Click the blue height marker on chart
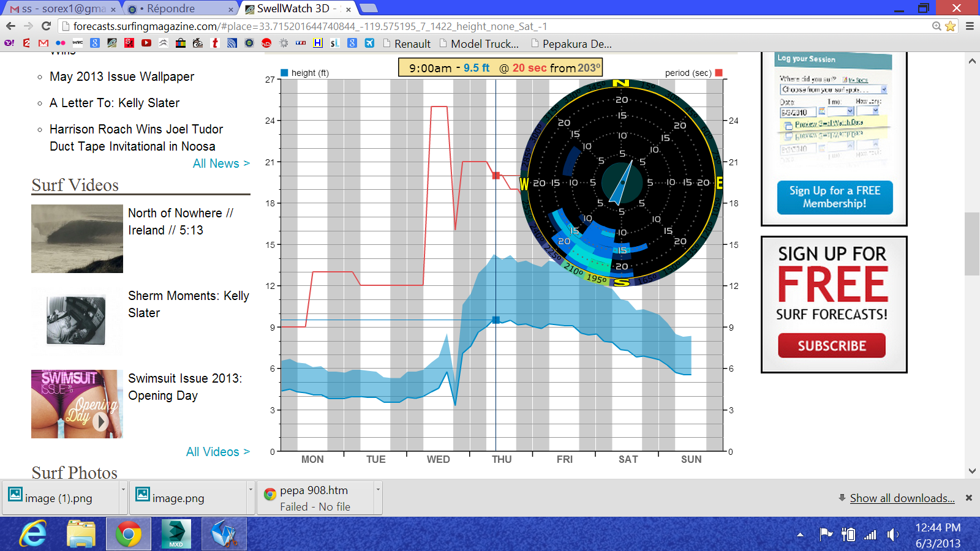The image size is (980, 551). [496, 320]
